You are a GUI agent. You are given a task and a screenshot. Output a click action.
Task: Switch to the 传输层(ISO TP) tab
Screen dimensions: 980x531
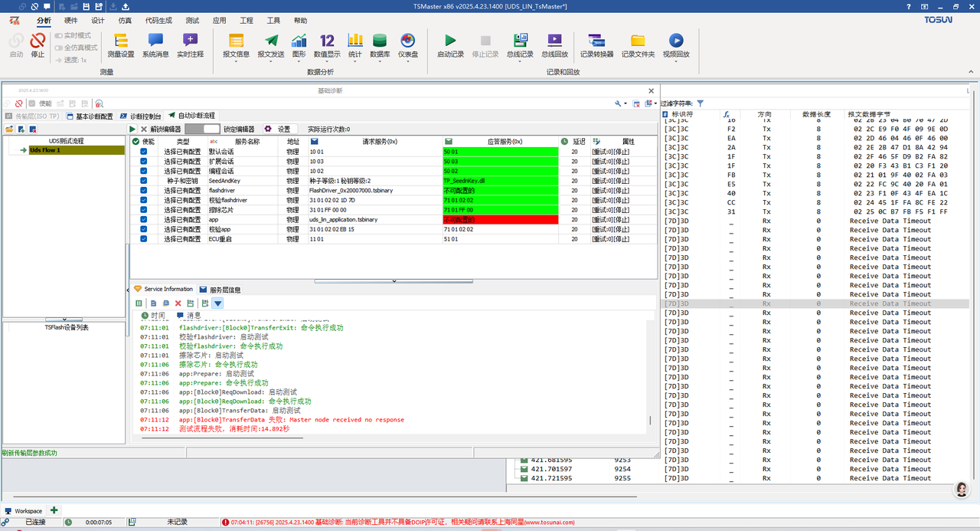tap(31, 116)
